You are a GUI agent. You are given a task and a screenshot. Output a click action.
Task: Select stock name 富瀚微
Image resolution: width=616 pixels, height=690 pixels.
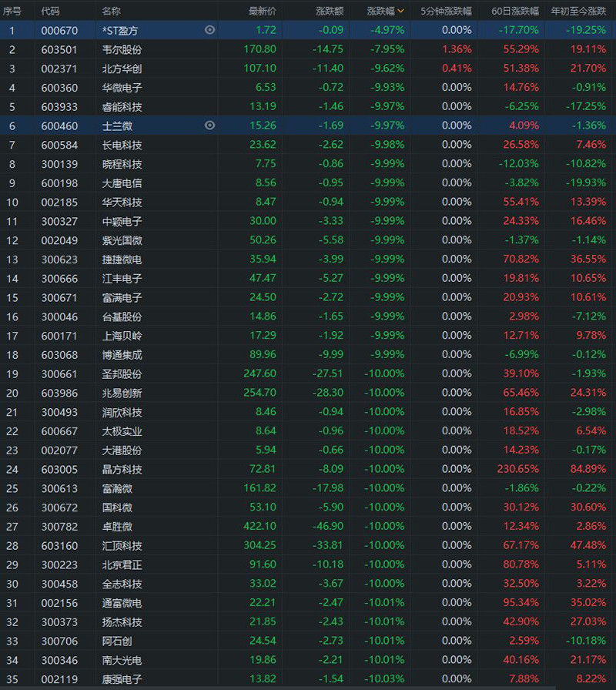pyautogui.click(x=117, y=488)
